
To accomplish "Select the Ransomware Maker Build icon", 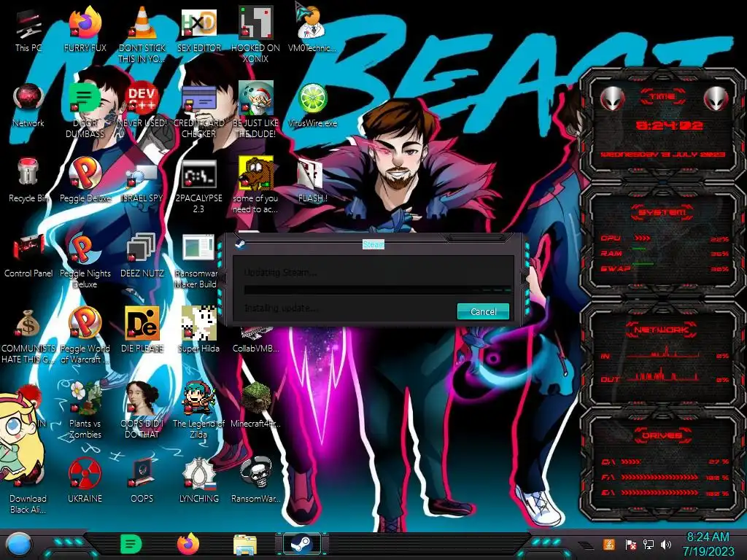I will point(198,261).
